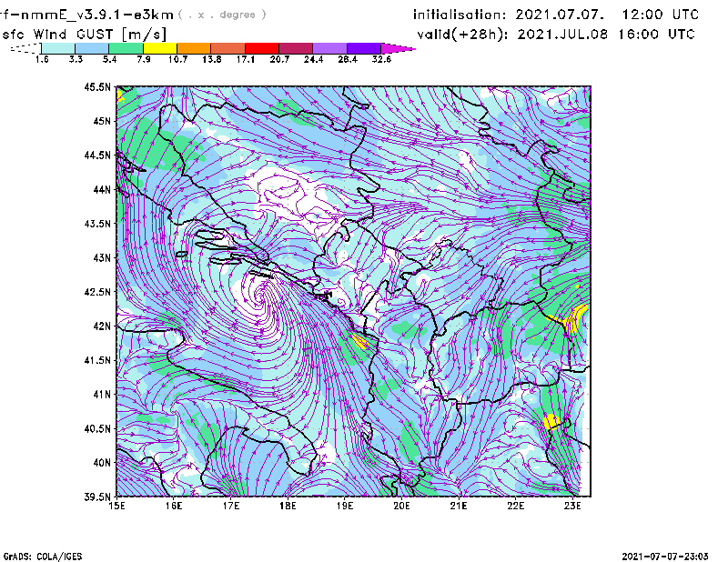This screenshot has width=728, height=562.
Task: Click the 21E longitude label
Action: (x=459, y=506)
